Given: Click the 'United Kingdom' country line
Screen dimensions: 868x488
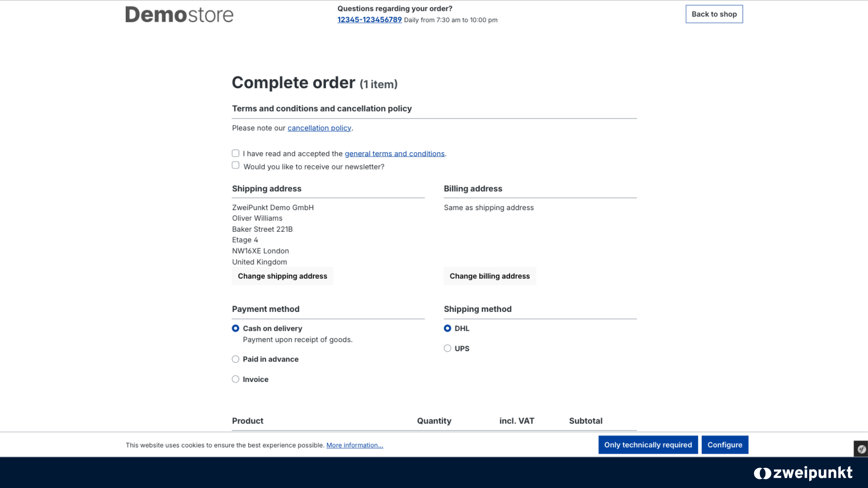Looking at the screenshot, I should coord(259,262).
